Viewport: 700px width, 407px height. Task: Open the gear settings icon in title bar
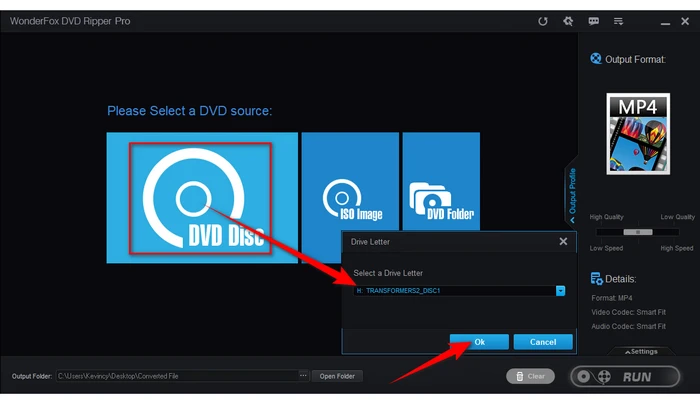568,21
